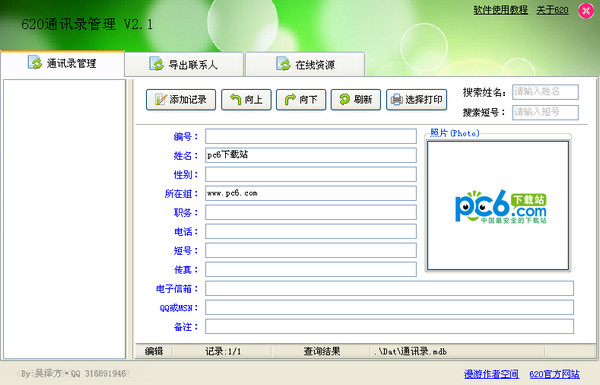Click the .\Dat\通讯录.mdb path in status bar
Screen dimensions: 600x385
410,351
